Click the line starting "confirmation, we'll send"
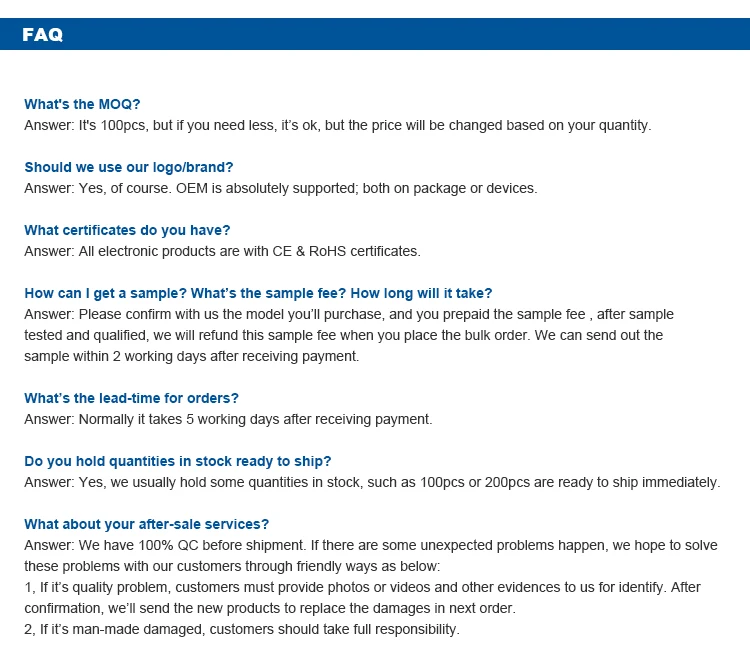Image resolution: width=750 pixels, height=671 pixels. click(269, 608)
